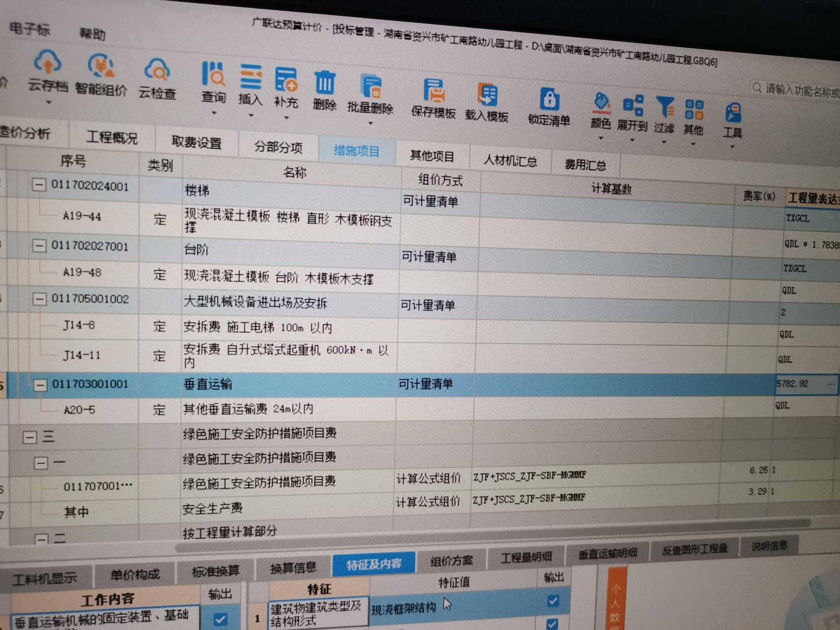The height and width of the screenshot is (630, 840).
Task: Collapse section 三 绿色施工安全防护
Action: coord(29,437)
